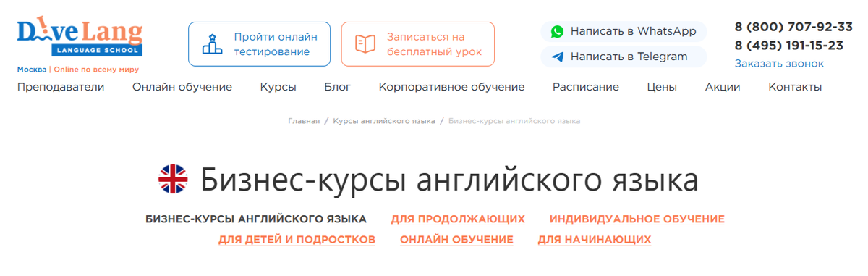Open the Курсы menu item
868x276 pixels.
click(x=278, y=87)
